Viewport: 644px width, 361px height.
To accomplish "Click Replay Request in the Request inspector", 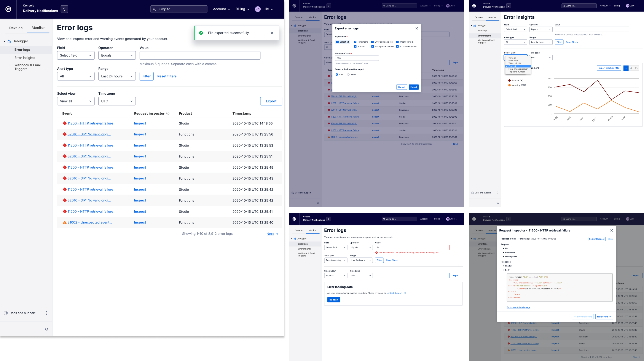I will pyautogui.click(x=596, y=239).
